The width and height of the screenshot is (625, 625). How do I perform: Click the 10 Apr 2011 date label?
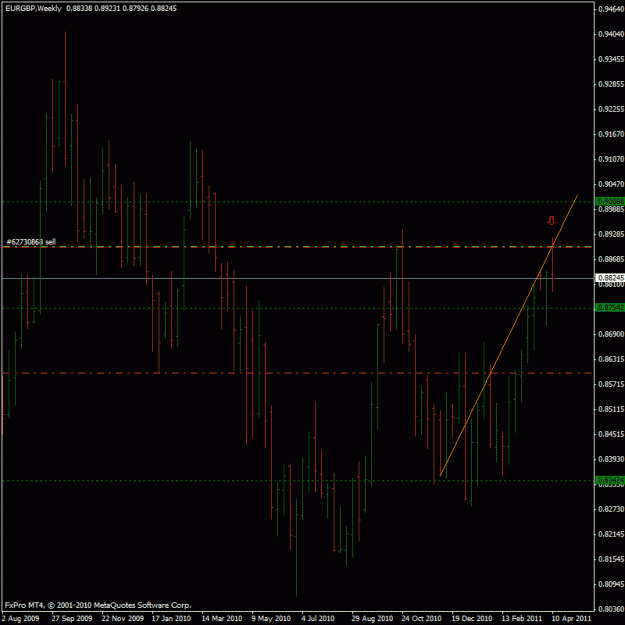tap(571, 619)
